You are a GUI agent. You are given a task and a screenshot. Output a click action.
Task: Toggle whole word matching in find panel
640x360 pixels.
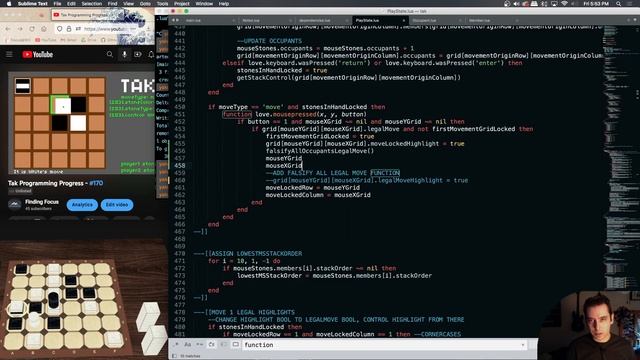point(200,345)
